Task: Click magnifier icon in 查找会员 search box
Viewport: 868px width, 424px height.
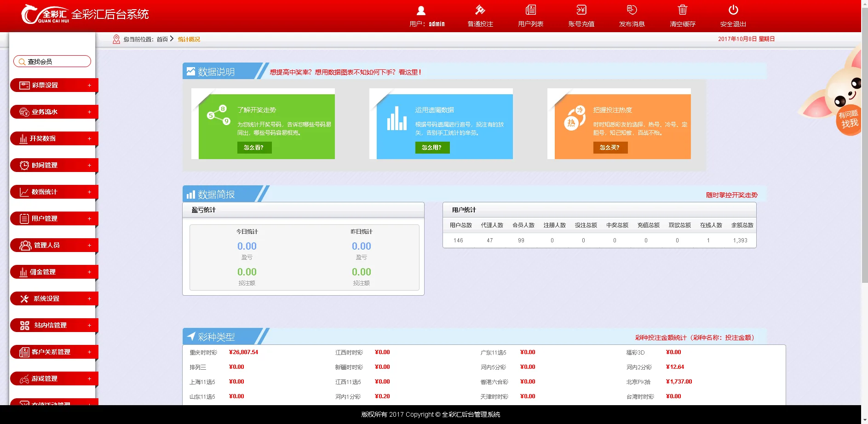Action: click(22, 62)
